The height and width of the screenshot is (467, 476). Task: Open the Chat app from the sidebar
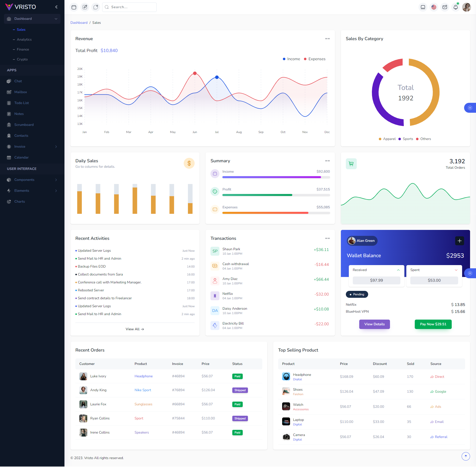18,81
